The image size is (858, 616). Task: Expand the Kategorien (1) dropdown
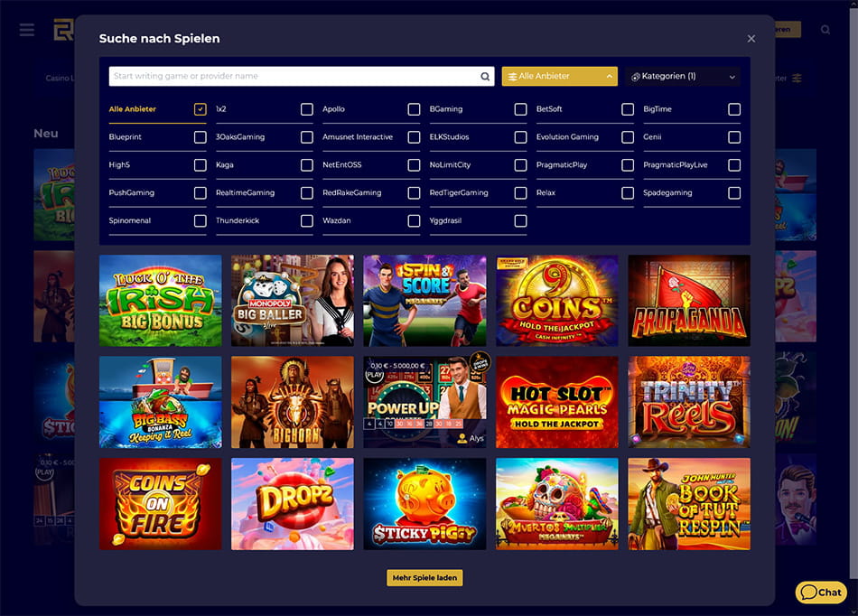click(683, 77)
